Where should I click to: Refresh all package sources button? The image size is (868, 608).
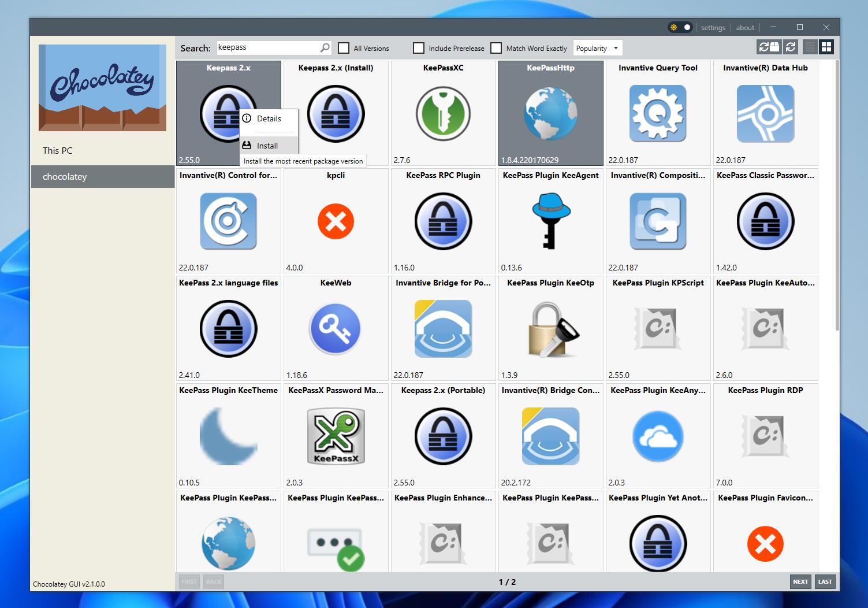(769, 47)
